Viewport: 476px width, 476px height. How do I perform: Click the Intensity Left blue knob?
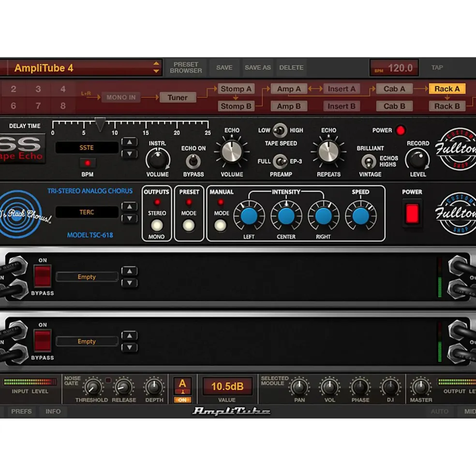(249, 216)
